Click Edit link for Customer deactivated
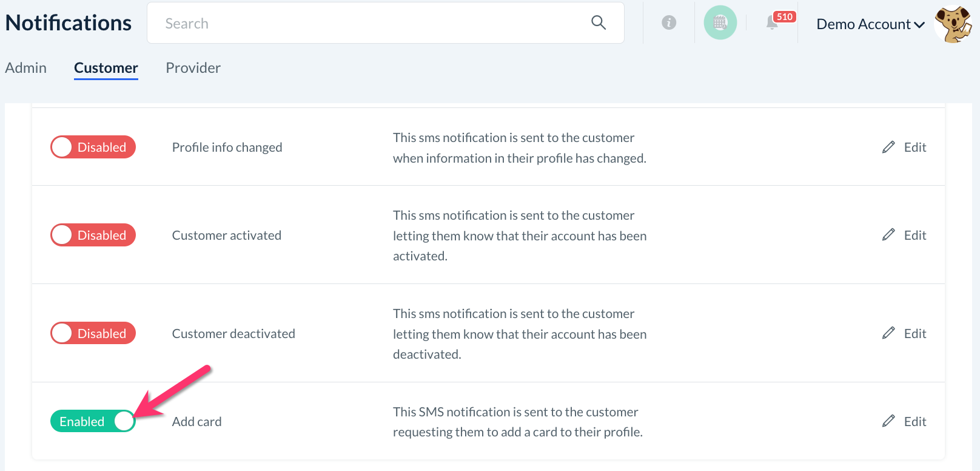This screenshot has height=471, width=980. [x=915, y=333]
